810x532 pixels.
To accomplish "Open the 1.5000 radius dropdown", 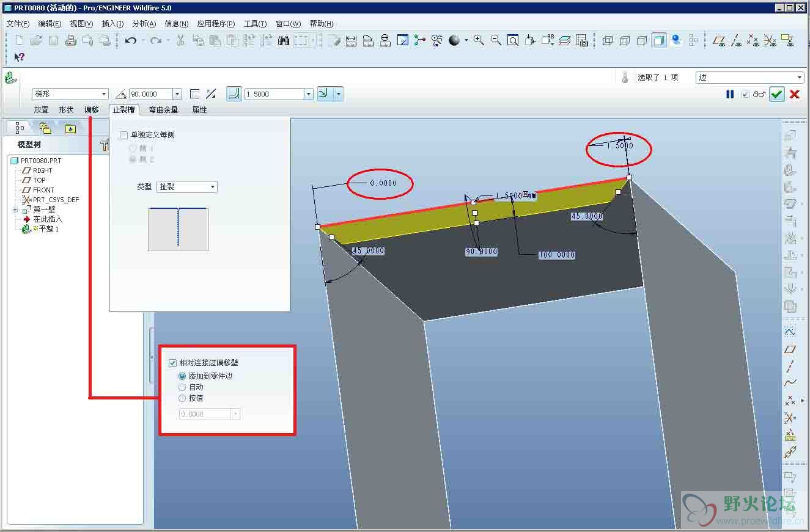I will [x=309, y=94].
